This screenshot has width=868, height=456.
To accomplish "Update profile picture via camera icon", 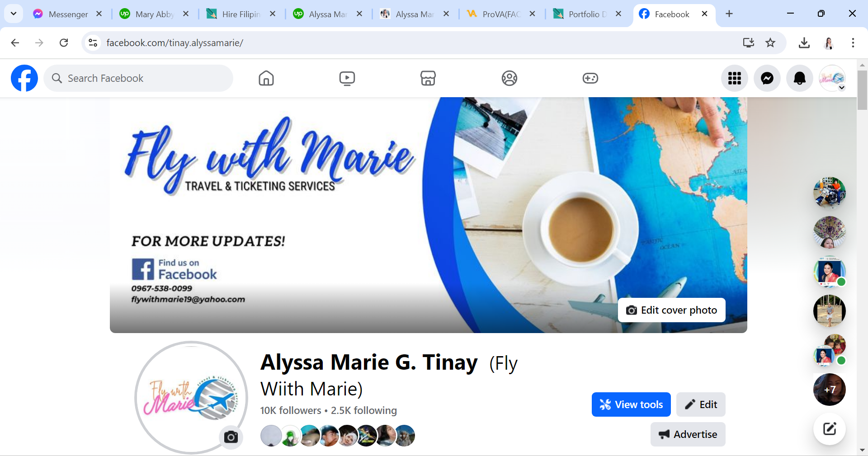I will click(x=231, y=437).
